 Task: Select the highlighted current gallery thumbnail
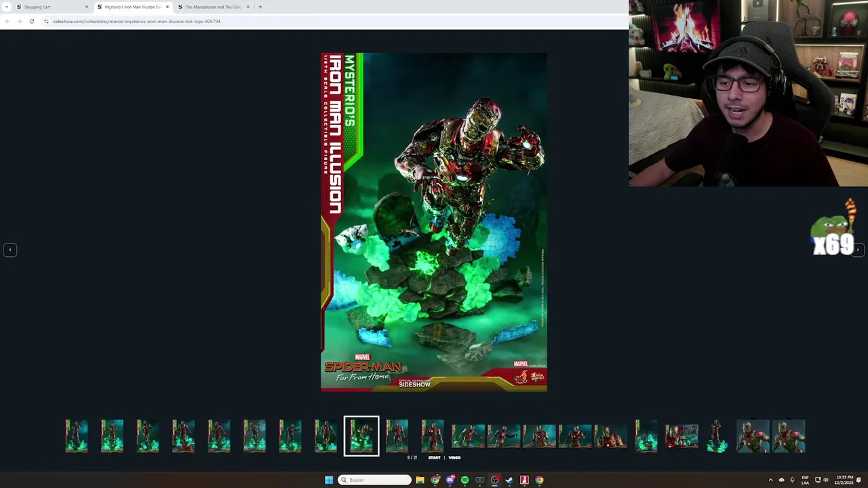pyautogui.click(x=361, y=436)
